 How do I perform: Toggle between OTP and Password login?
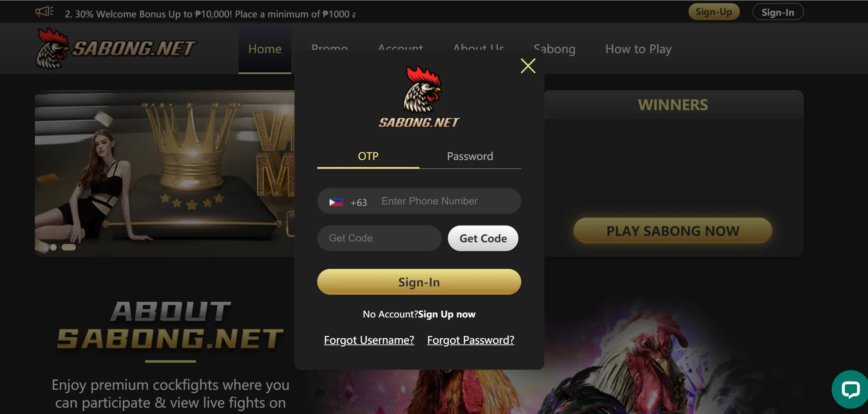click(470, 156)
